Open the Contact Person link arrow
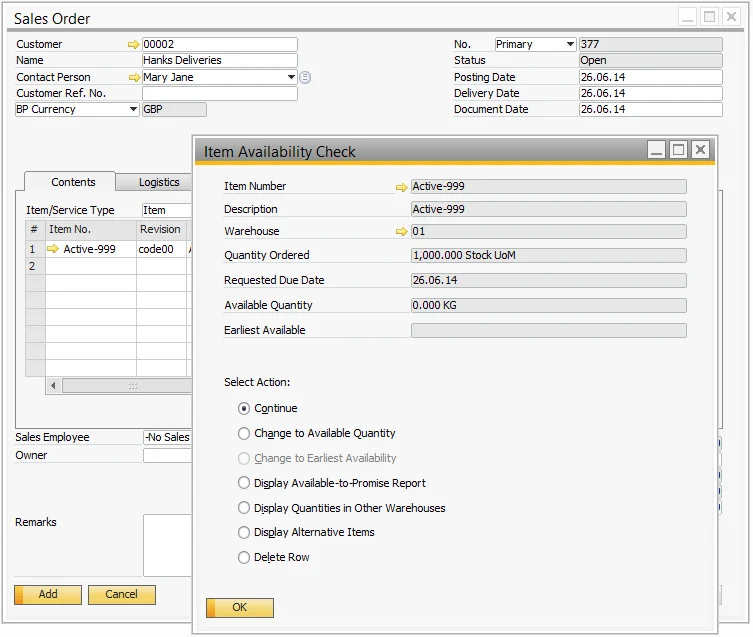 (134, 77)
